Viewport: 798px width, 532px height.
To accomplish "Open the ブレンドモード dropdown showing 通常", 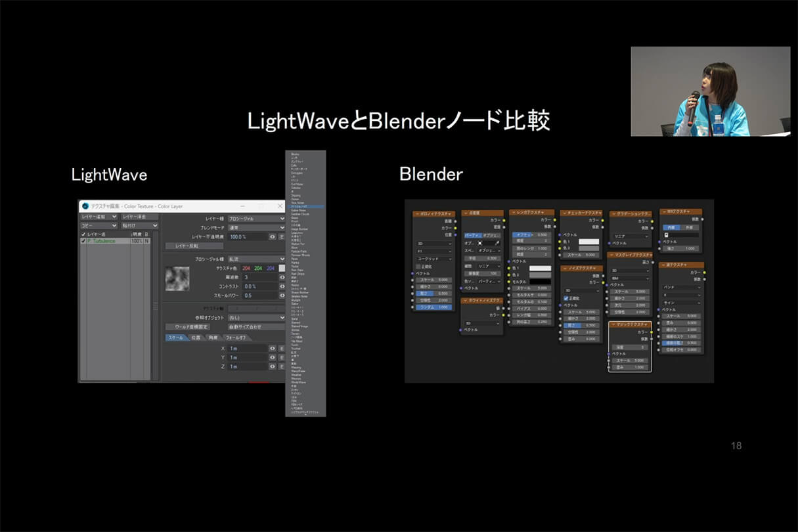I will (255, 226).
